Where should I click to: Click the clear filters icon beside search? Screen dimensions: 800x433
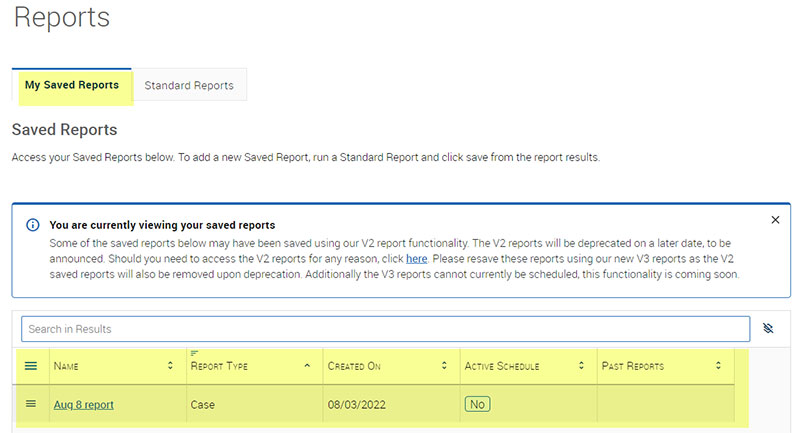(768, 329)
